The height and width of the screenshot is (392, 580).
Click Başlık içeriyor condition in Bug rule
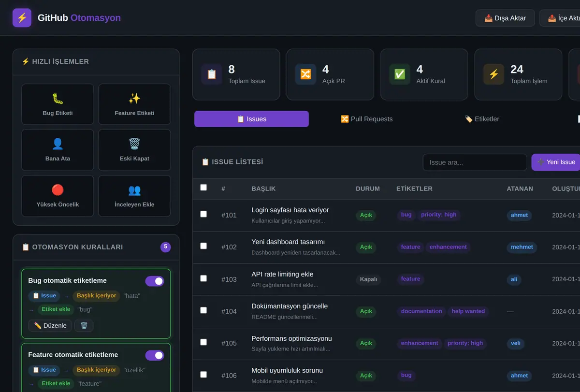point(97,295)
